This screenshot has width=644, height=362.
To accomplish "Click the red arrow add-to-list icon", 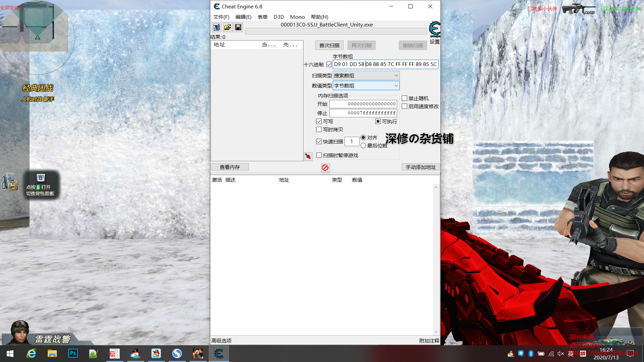I will click(308, 156).
